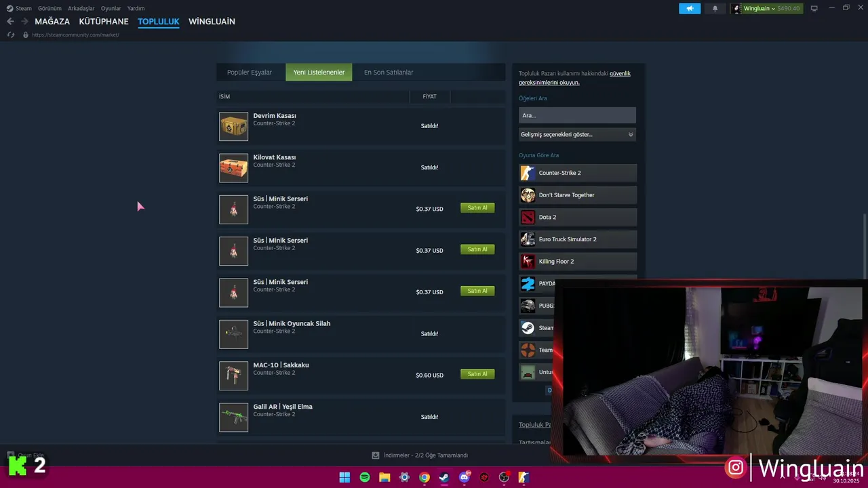The height and width of the screenshot is (488, 868).
Task: Open Galil AR | Yeşil Elma listing
Action: point(283,407)
